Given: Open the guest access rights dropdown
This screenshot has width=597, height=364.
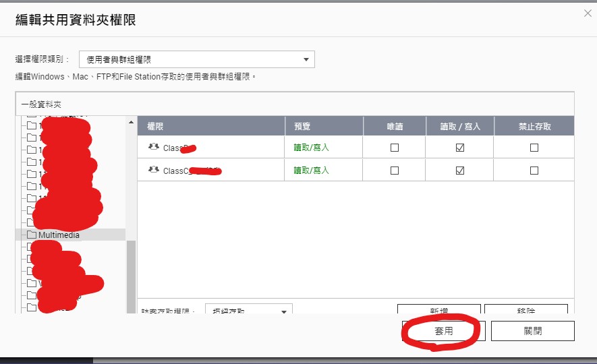Looking at the screenshot, I should [248, 311].
